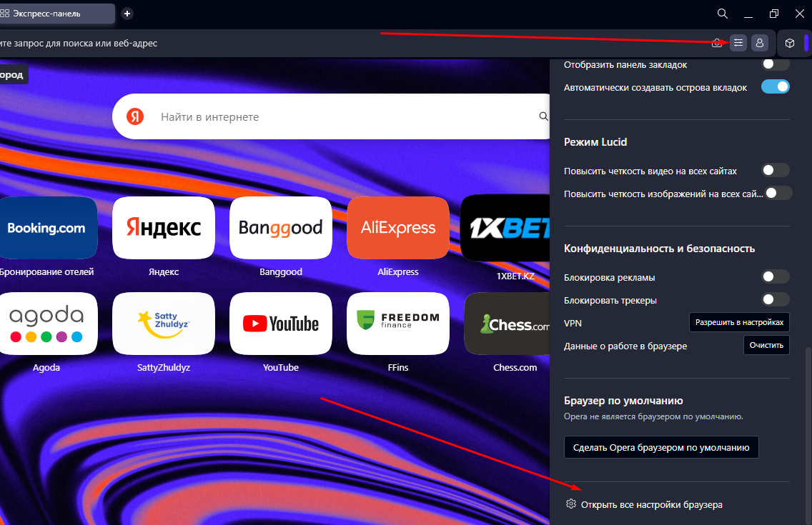The height and width of the screenshot is (525, 812).
Task: Click the search magnifier in the Yandex box
Action: click(x=543, y=116)
